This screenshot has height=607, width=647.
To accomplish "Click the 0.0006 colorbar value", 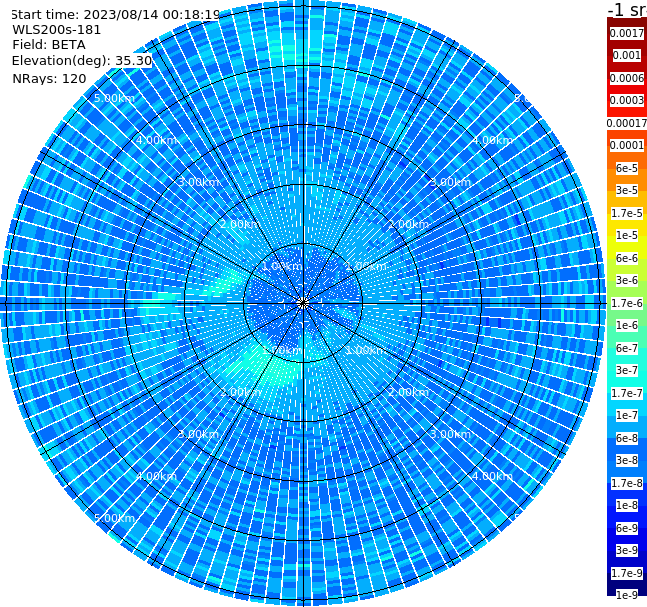I will tap(627, 78).
